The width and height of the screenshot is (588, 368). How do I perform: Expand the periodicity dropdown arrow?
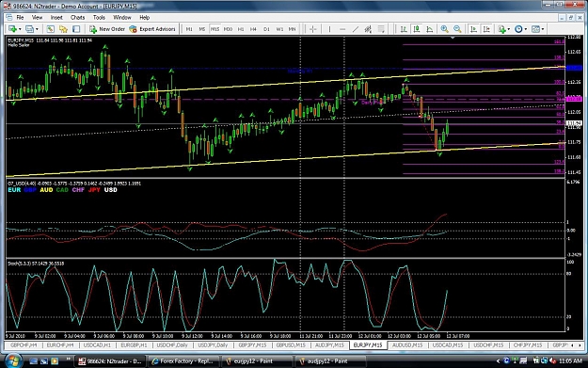pyautogui.click(x=526, y=29)
